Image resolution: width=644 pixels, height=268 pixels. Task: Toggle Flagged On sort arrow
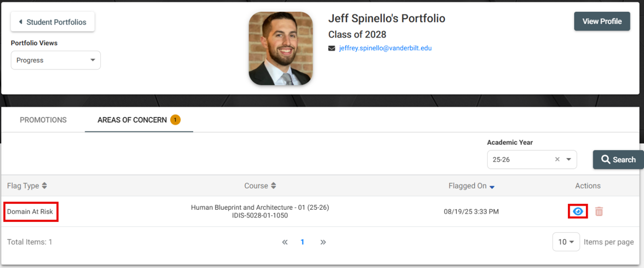tap(492, 187)
